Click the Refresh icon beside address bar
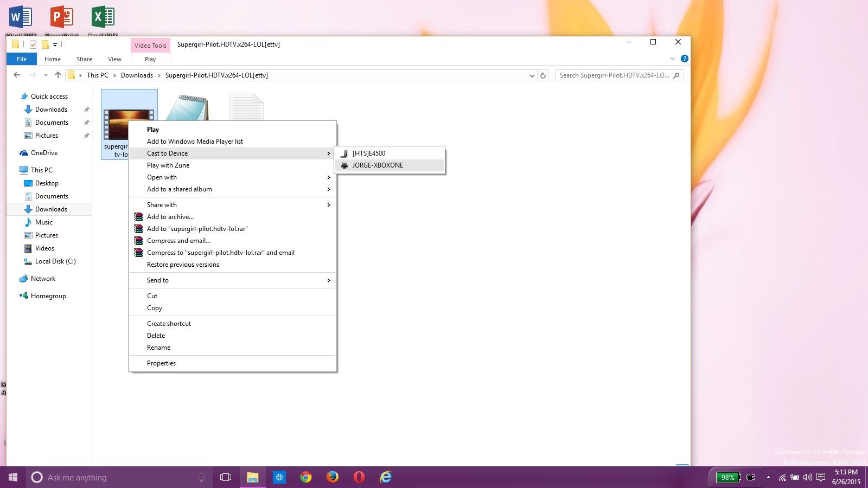This screenshot has width=868, height=488. [x=543, y=75]
